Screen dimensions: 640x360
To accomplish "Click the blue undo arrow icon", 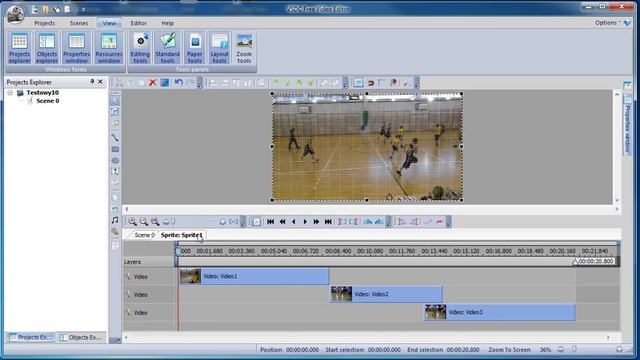I will 178,83.
